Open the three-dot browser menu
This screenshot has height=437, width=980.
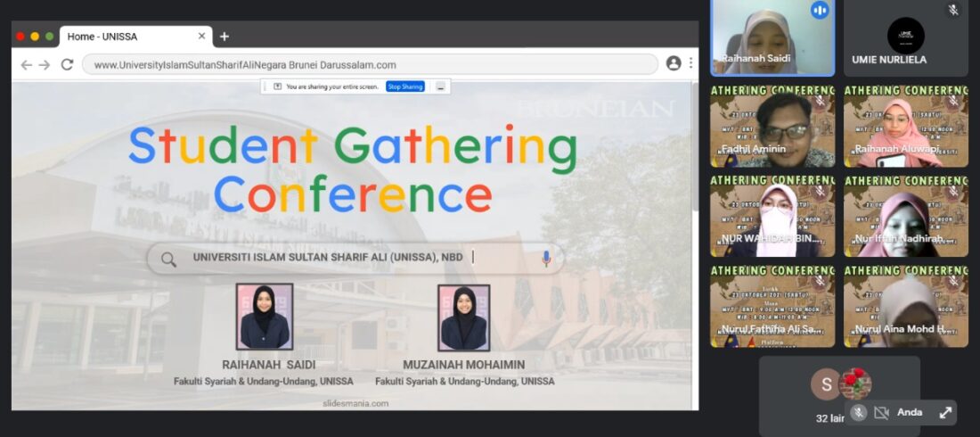[x=690, y=63]
